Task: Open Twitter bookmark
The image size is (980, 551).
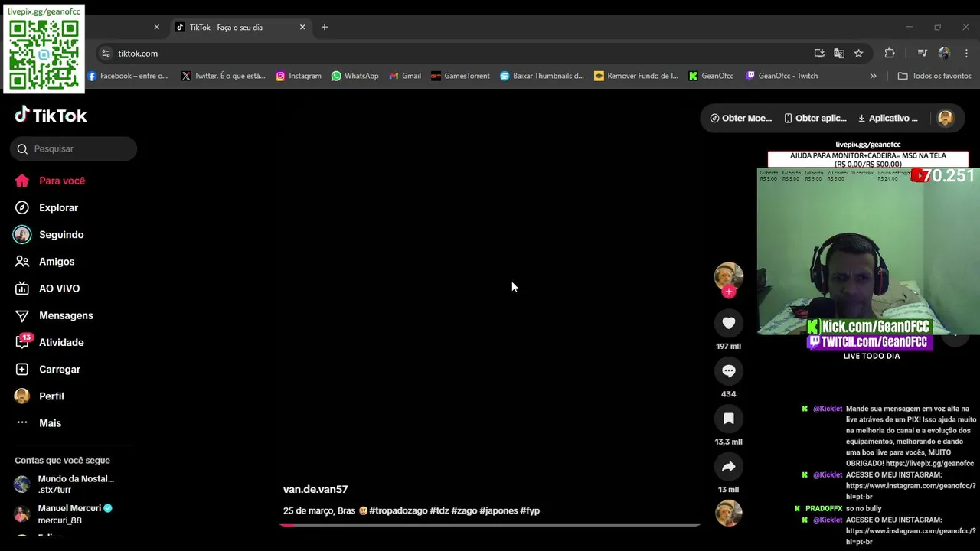Action: [x=223, y=76]
